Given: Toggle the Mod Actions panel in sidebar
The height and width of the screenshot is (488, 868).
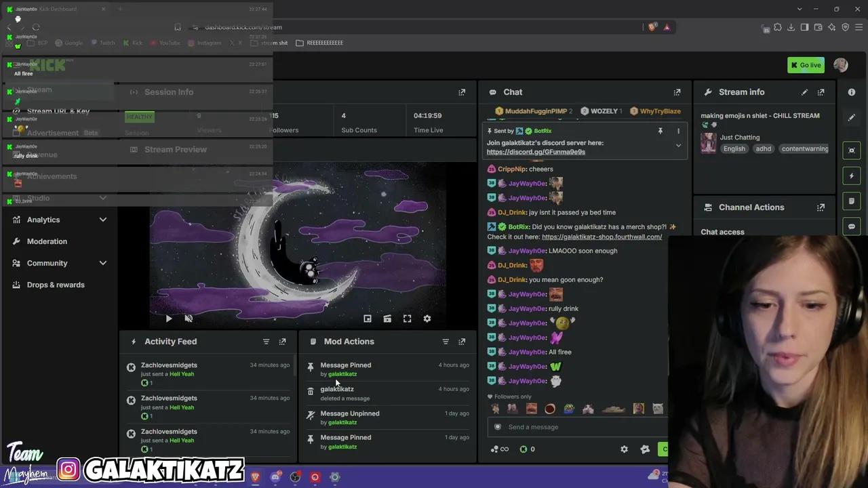Looking at the screenshot, I should click(x=852, y=201).
